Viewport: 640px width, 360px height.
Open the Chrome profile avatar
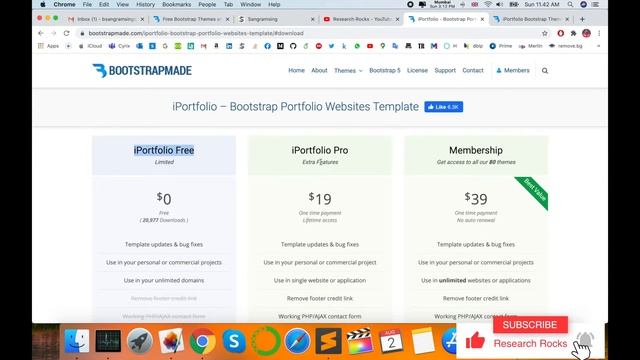tap(587, 33)
